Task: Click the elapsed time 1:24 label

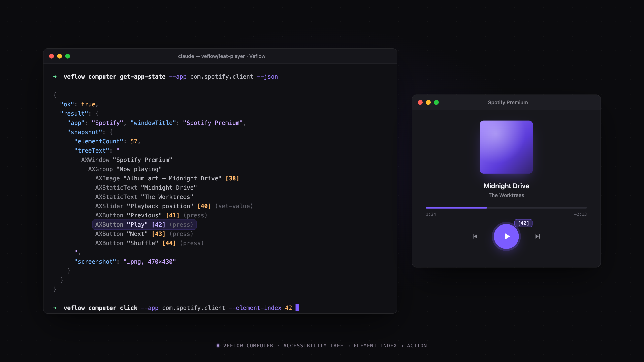Action: 431,214
